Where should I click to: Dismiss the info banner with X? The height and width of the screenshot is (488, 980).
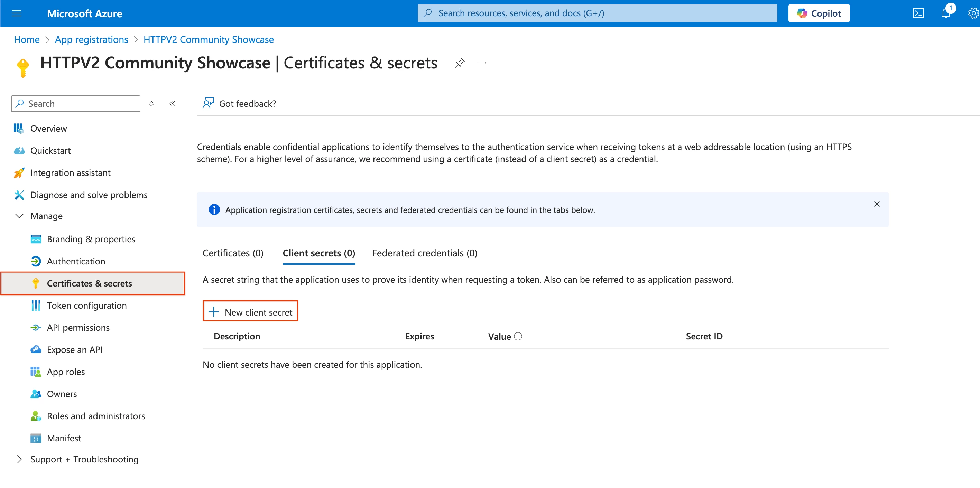point(877,204)
